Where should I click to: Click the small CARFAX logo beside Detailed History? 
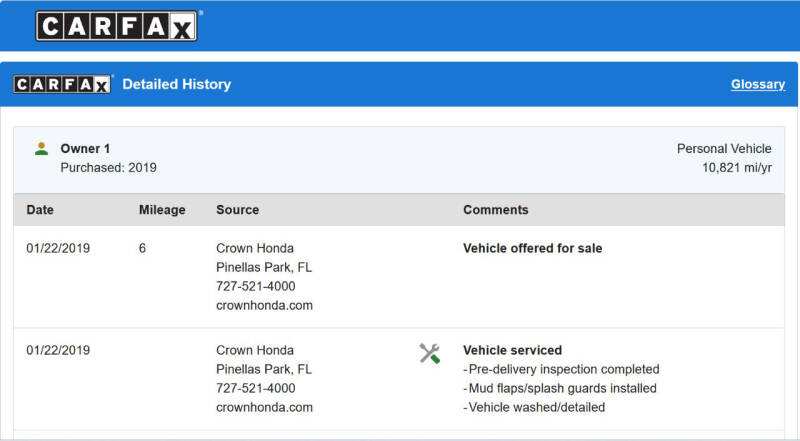coord(62,84)
